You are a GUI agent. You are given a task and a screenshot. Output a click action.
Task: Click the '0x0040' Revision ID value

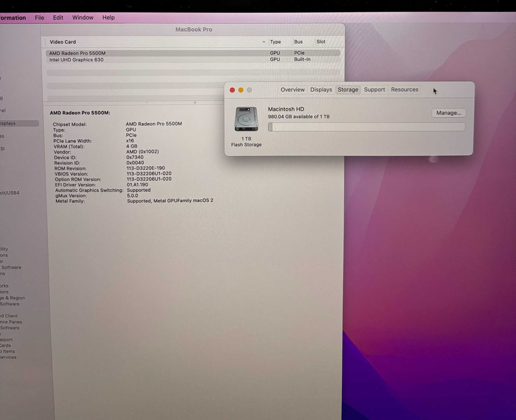click(x=135, y=163)
